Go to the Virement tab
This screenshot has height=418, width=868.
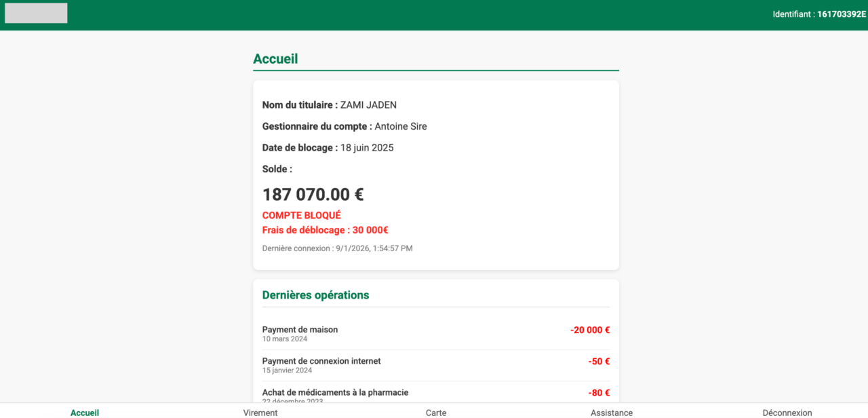click(260, 413)
